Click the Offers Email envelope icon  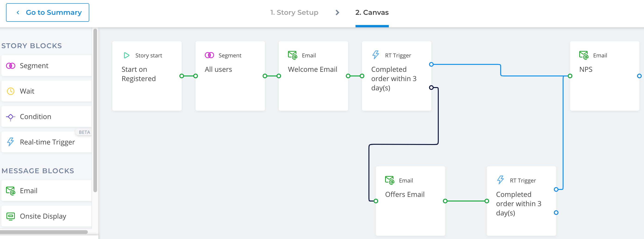coord(389,180)
